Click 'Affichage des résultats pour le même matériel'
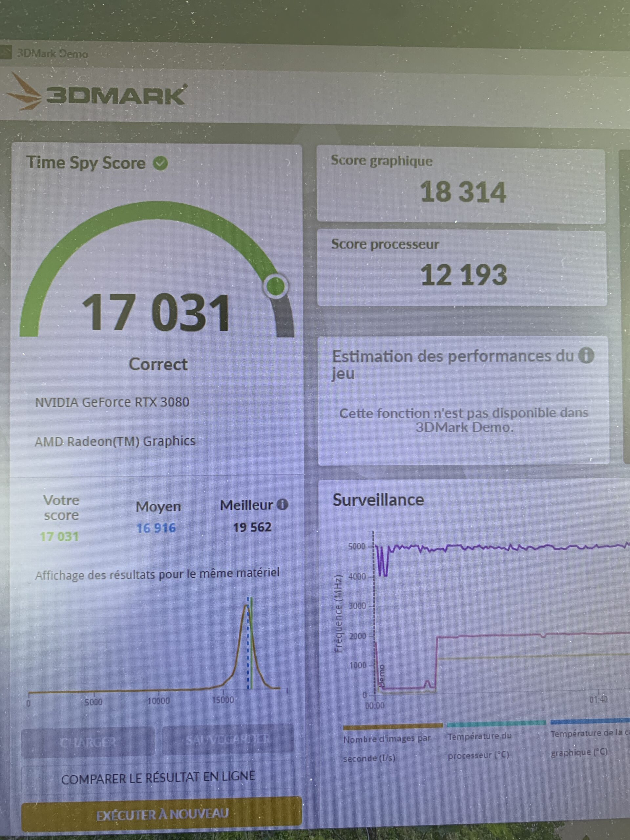Screen dimensions: 630x840 click(x=157, y=574)
